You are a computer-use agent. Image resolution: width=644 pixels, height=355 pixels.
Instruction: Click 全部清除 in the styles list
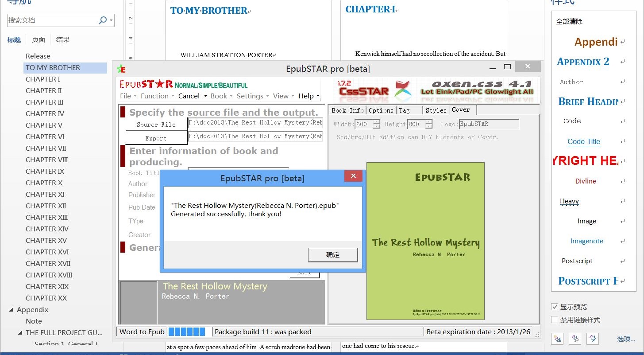[569, 21]
